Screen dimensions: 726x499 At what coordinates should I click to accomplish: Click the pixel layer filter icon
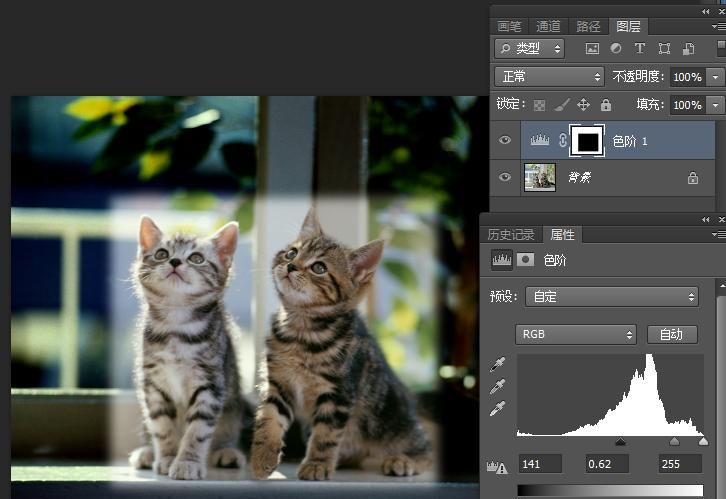[592, 48]
